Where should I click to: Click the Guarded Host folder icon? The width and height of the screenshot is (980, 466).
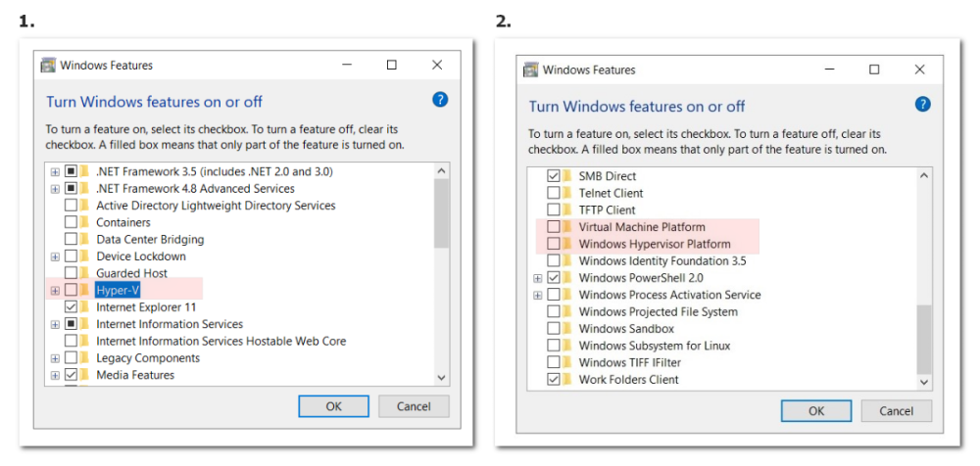(x=86, y=273)
